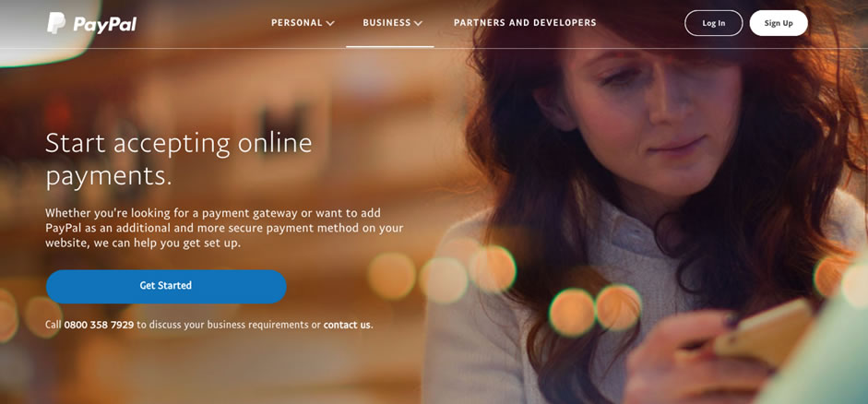Screen dimensions: 868x404
Task: Click the white Sign Up button
Action: coord(779,23)
